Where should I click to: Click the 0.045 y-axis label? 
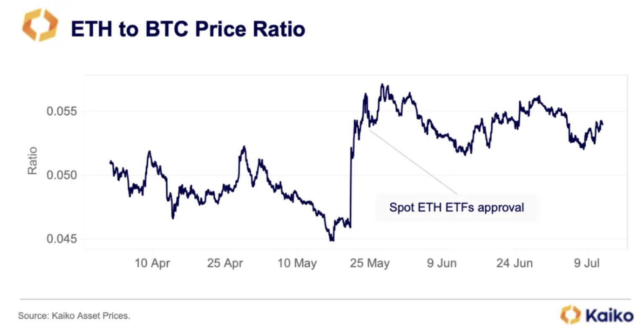(x=62, y=239)
